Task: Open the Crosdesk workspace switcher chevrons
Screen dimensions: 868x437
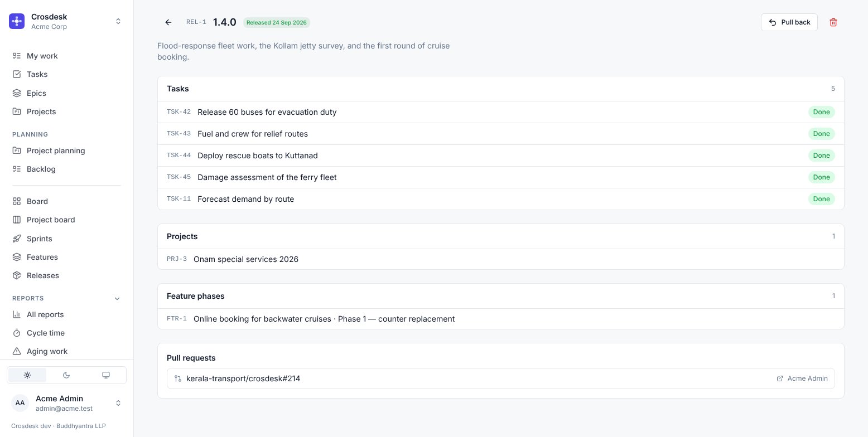Action: tap(118, 21)
